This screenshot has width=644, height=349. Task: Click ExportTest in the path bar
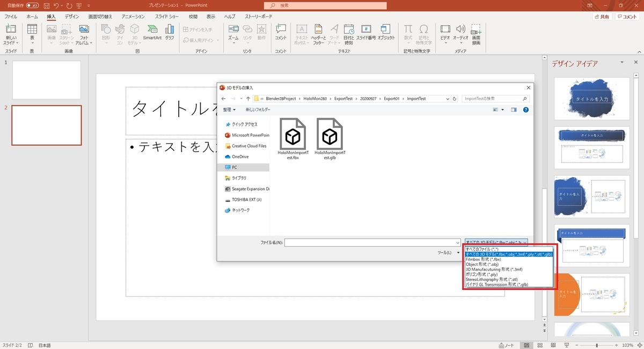pos(343,99)
